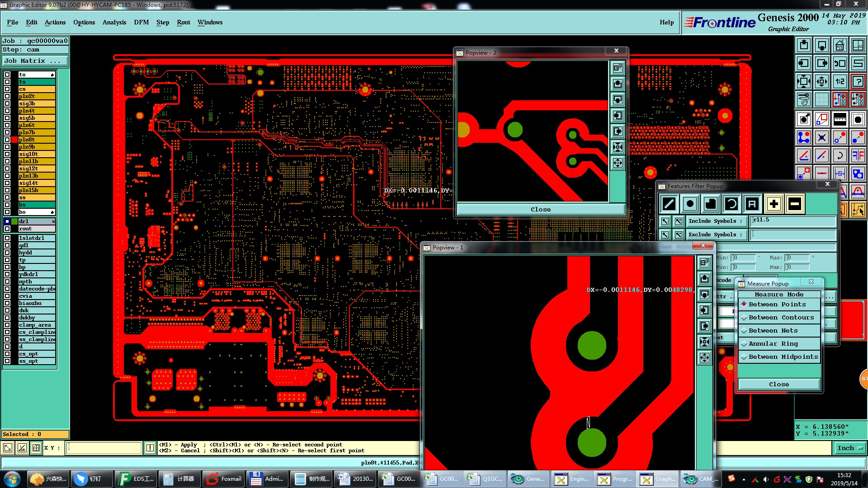Toggle Pads feature filter icon
Image resolution: width=868 pixels, height=488 pixels.
click(x=690, y=204)
